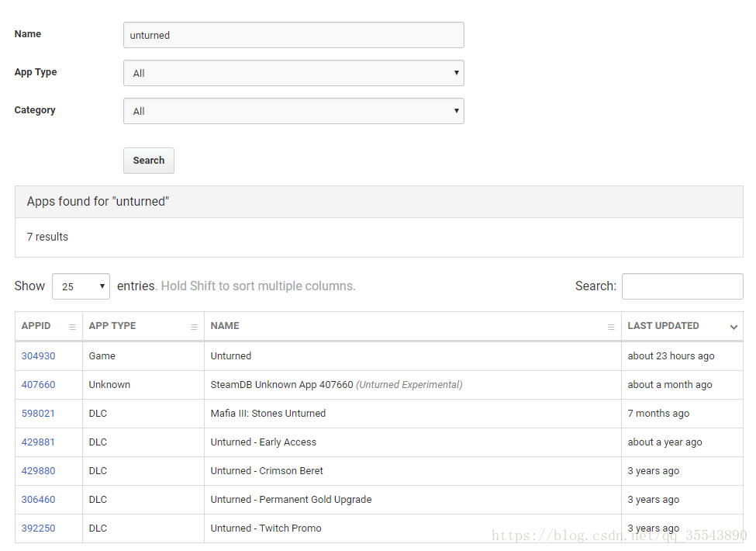
Task: Open app ID 429880 link
Action: [38, 470]
